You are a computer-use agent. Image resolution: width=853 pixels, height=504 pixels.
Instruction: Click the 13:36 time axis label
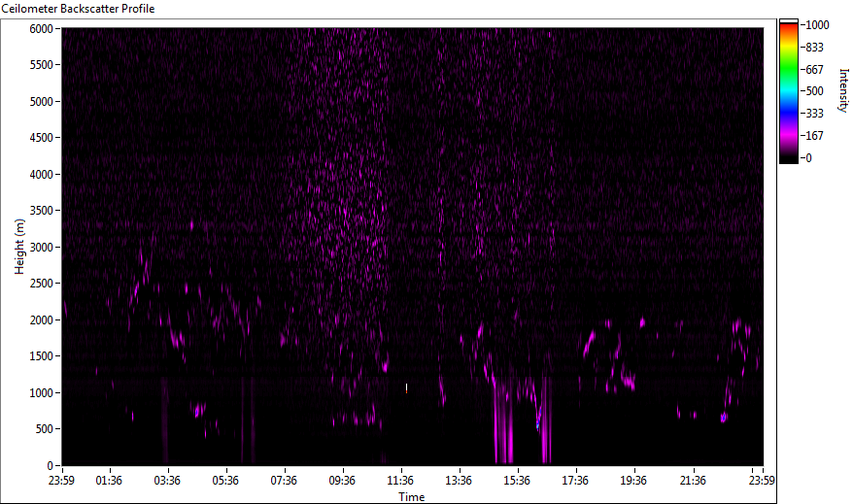pos(459,481)
